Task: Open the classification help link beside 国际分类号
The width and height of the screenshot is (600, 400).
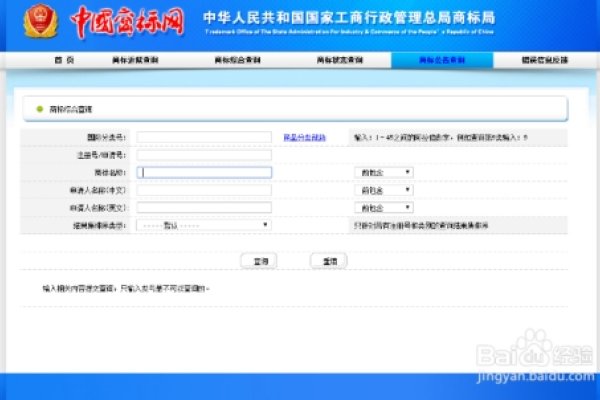Action: (x=304, y=137)
